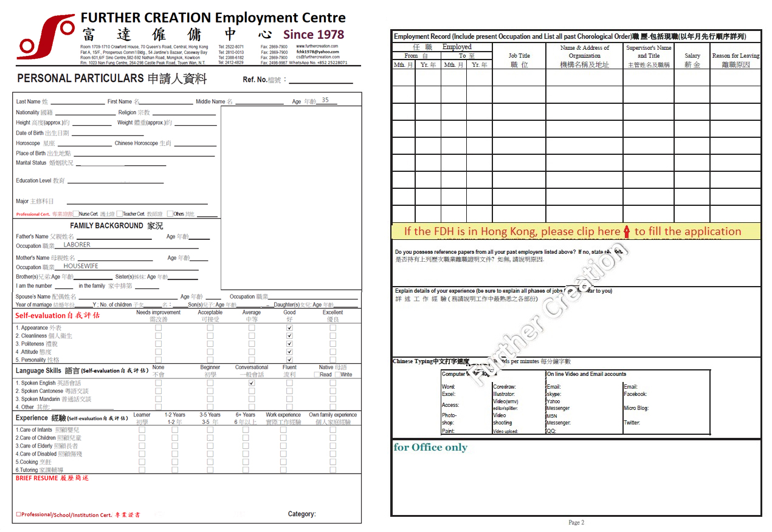
Task: Tick the Nurse Cert. checkbox
Action: (76, 214)
